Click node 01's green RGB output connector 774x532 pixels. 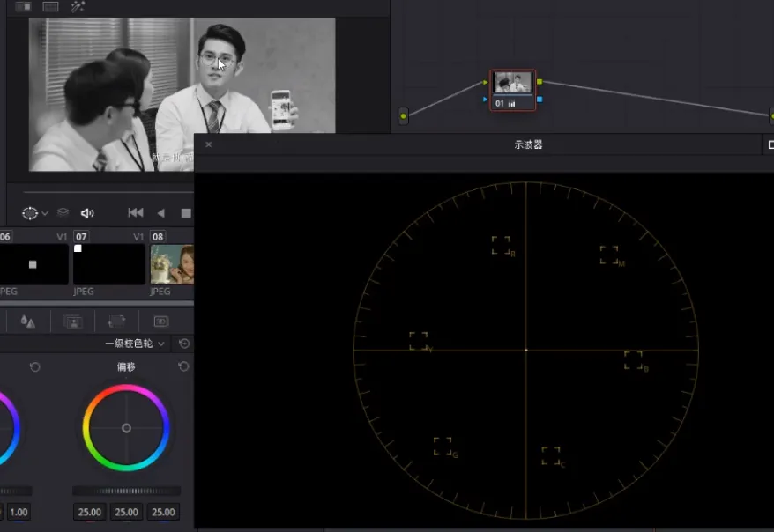(539, 81)
